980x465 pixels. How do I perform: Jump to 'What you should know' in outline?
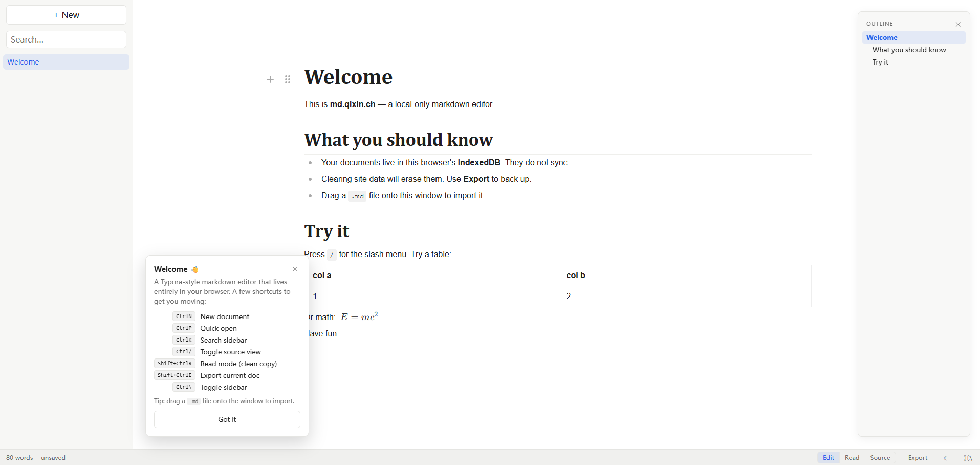909,50
